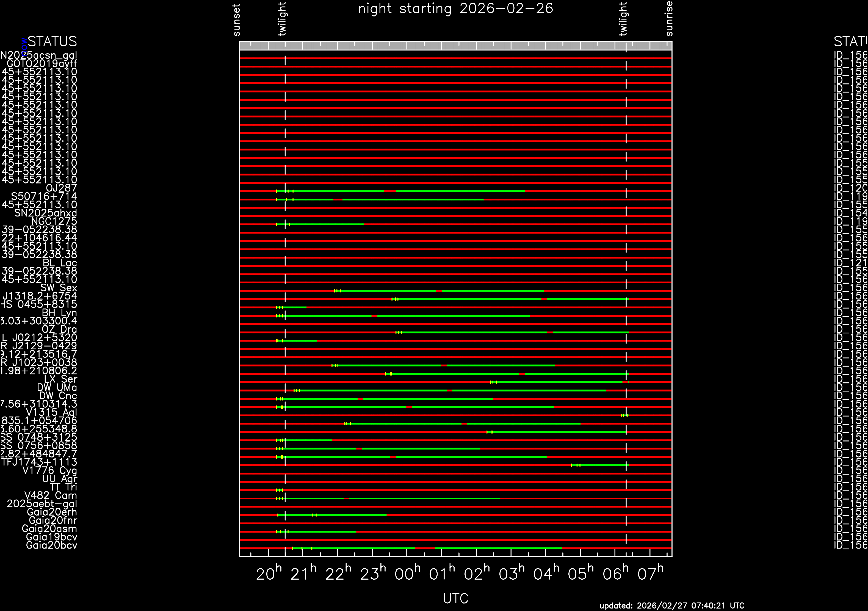Click the V1315 Aql row label

(51, 412)
